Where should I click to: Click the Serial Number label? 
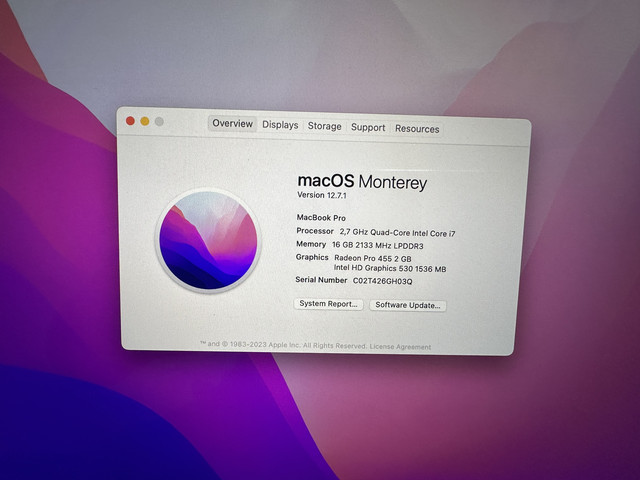tap(321, 280)
